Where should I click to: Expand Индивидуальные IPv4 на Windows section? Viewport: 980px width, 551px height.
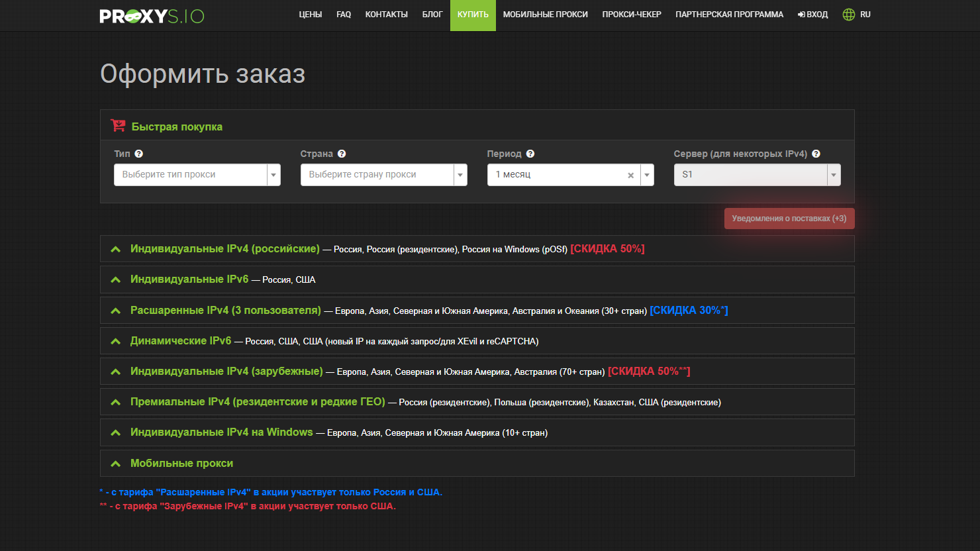coord(477,432)
